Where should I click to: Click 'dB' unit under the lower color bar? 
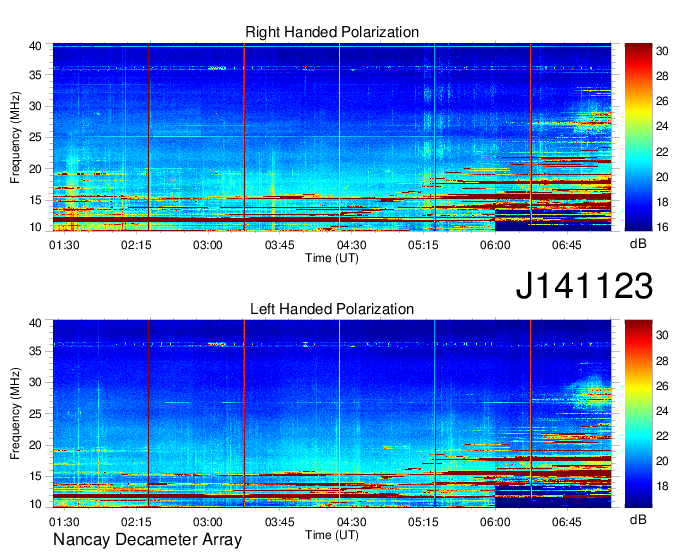638,519
